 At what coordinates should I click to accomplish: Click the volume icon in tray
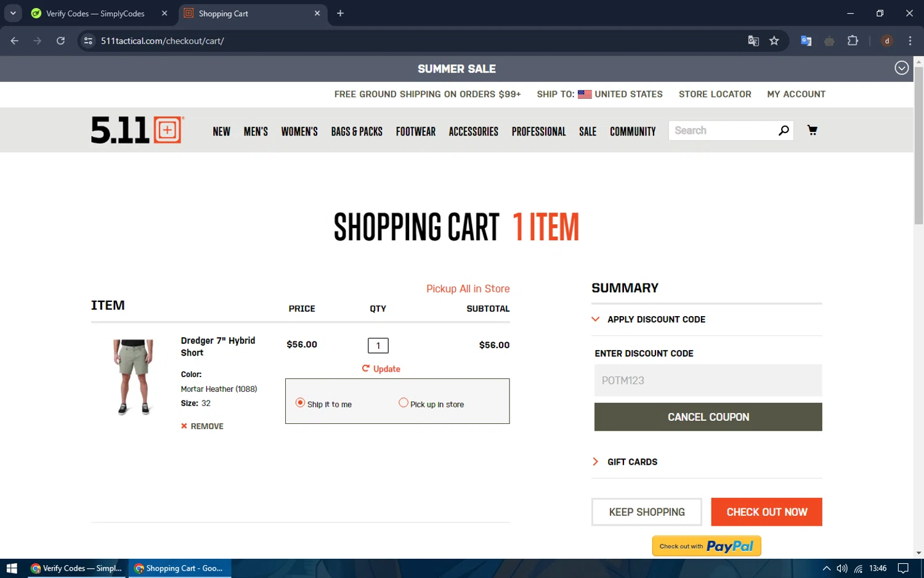coord(842,568)
